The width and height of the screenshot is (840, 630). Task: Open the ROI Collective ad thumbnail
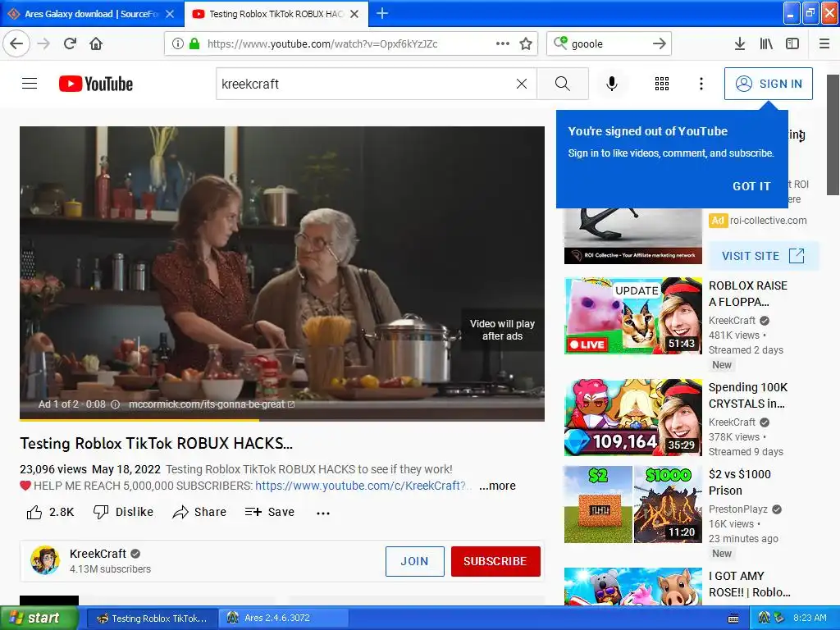coord(632,235)
